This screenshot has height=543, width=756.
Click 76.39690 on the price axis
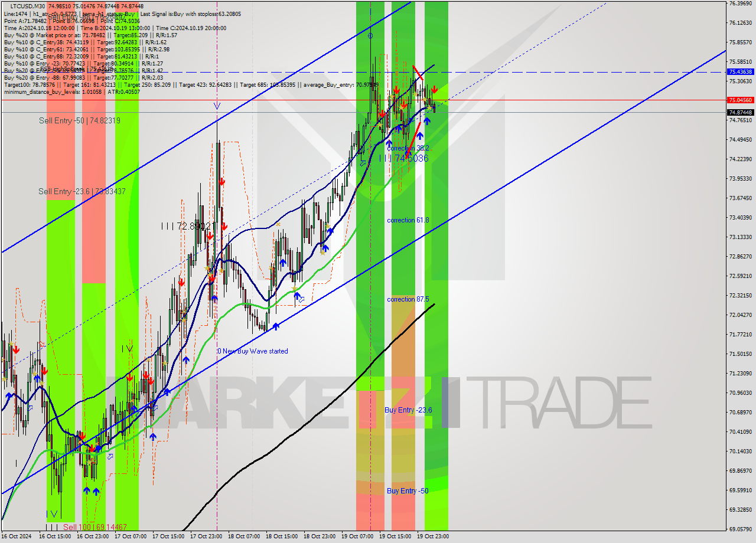point(741,4)
